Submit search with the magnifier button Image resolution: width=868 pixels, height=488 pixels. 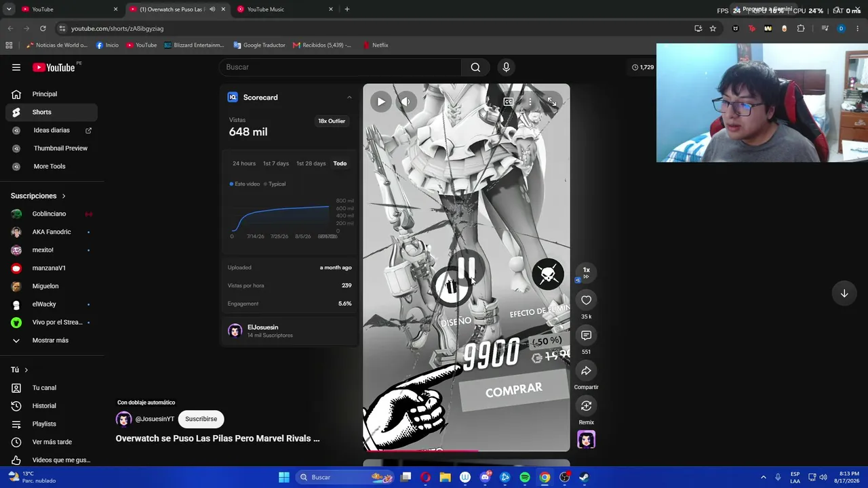pyautogui.click(x=475, y=67)
